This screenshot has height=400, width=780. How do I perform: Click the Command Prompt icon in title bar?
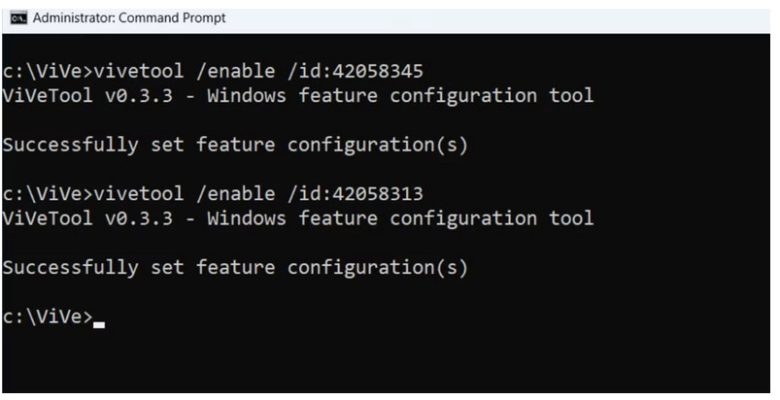pos(19,18)
